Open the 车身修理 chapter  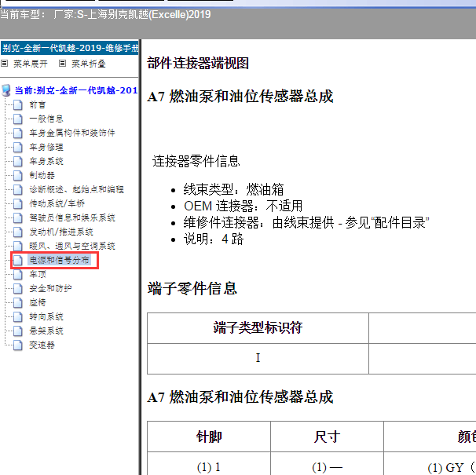coord(46,147)
